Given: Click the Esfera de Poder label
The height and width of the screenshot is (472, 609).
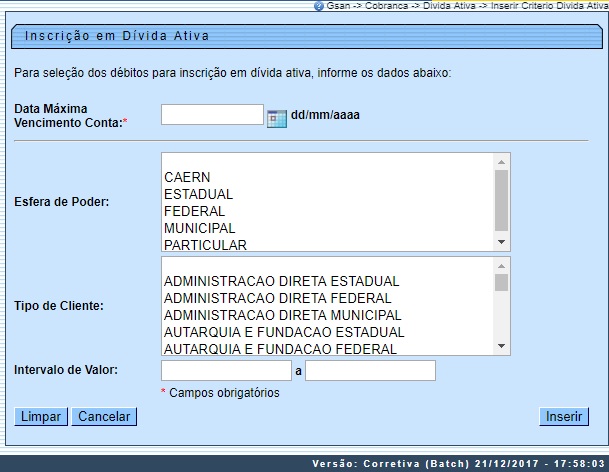Looking at the screenshot, I should (62, 202).
